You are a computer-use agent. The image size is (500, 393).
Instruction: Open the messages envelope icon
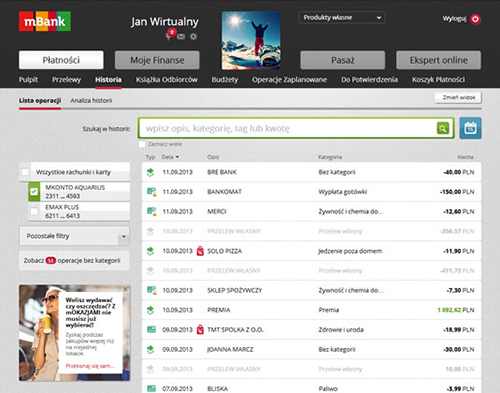[x=181, y=37]
